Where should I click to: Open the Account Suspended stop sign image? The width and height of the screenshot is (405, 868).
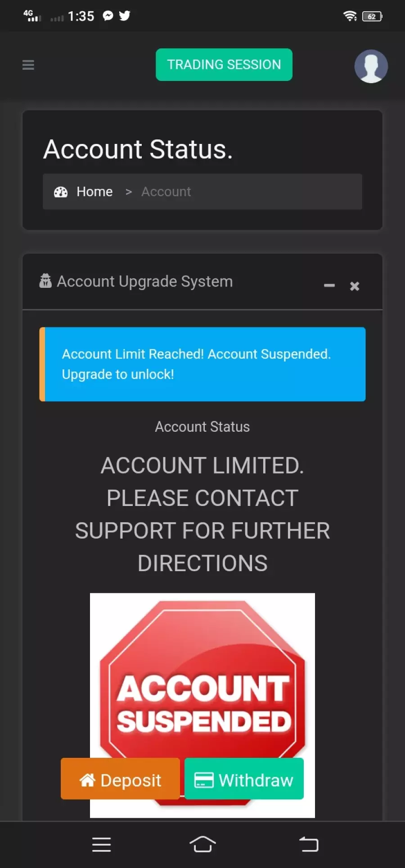(202, 705)
